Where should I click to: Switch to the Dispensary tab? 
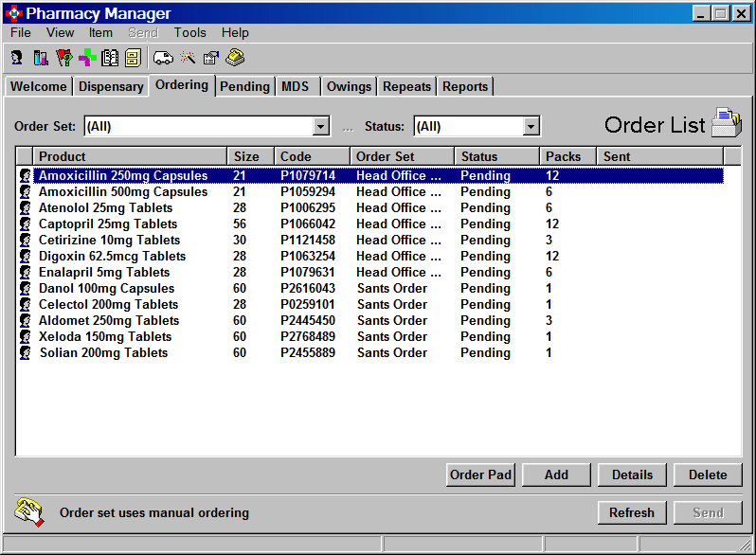point(111,86)
